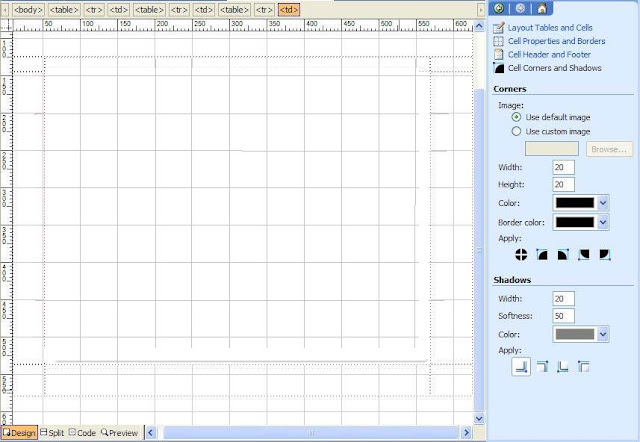
Task: Select the highlighted orange <td> tag
Action: 289,9
